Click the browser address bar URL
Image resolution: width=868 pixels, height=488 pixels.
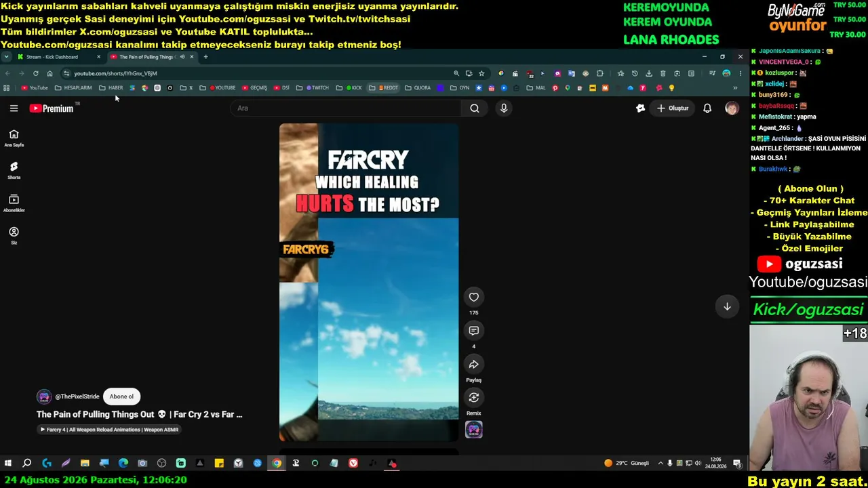click(115, 73)
